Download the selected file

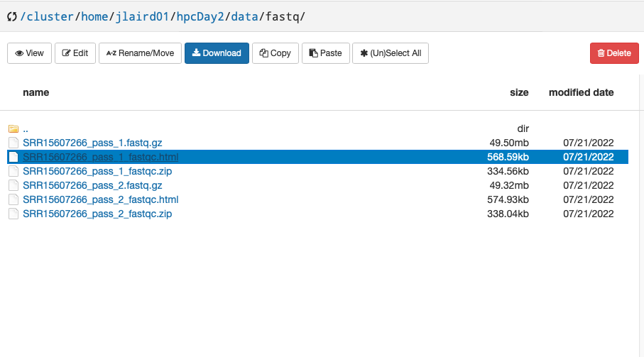tap(217, 53)
